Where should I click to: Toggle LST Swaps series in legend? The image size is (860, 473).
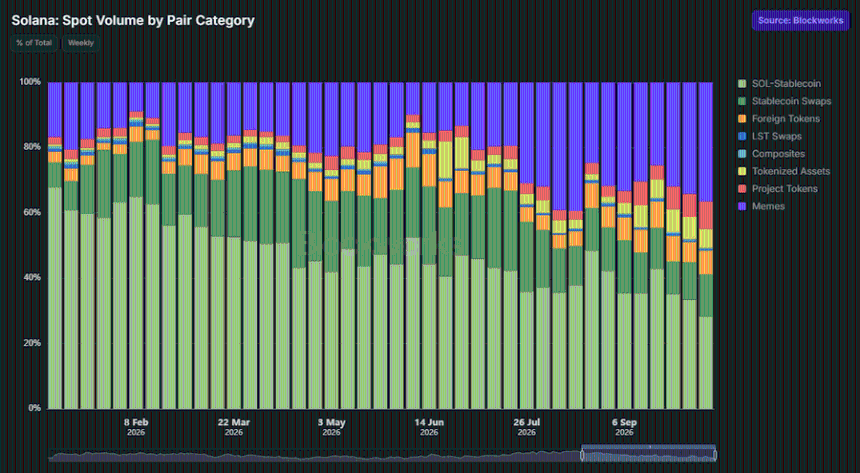[770, 137]
